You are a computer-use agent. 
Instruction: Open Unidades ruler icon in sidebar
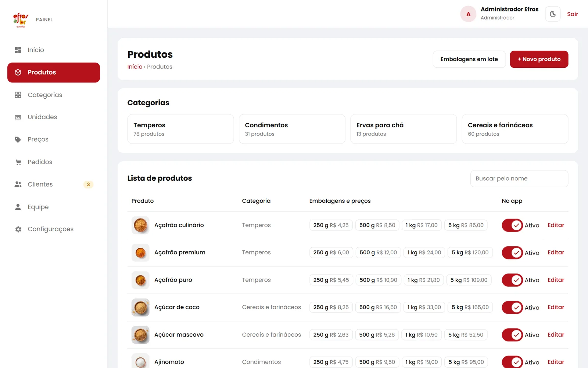click(x=18, y=117)
